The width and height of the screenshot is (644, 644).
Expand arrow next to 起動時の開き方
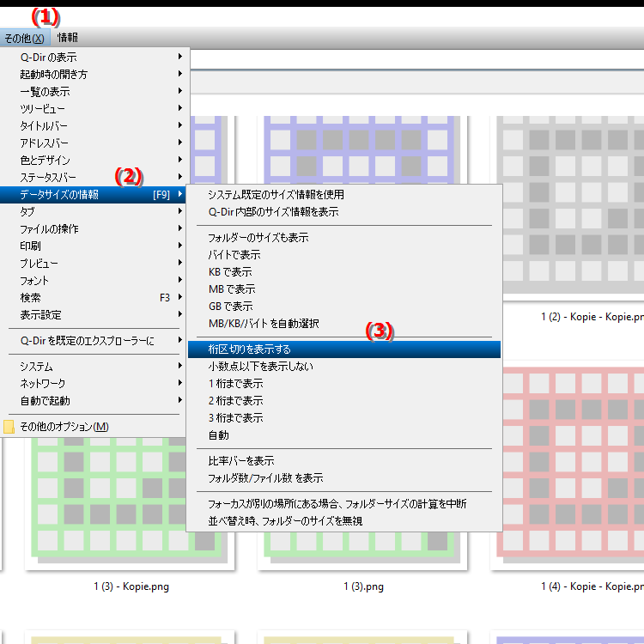180,74
